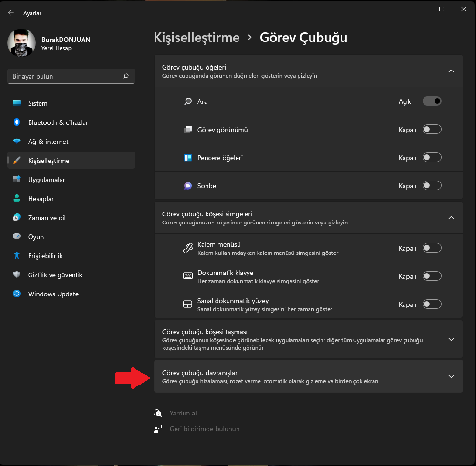The width and height of the screenshot is (476, 466).
Task: Click the Sistem monitor icon in sidebar
Action: coord(17,103)
